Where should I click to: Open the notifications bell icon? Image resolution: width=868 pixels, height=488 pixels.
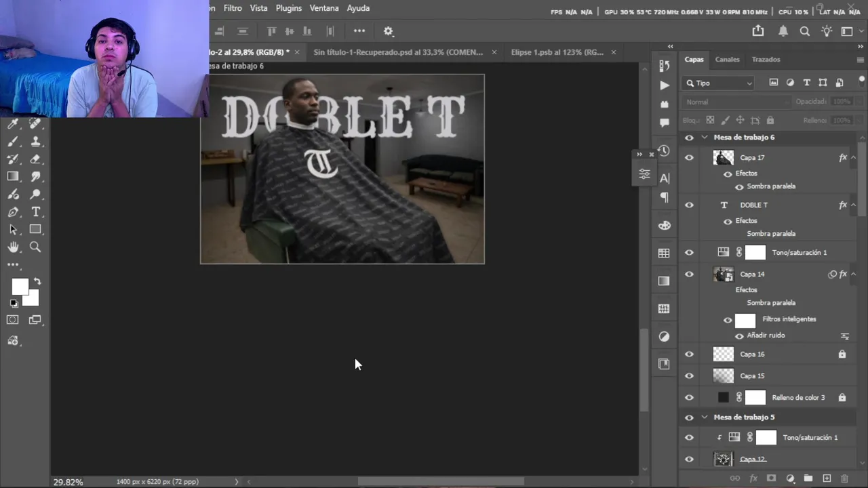(x=783, y=31)
